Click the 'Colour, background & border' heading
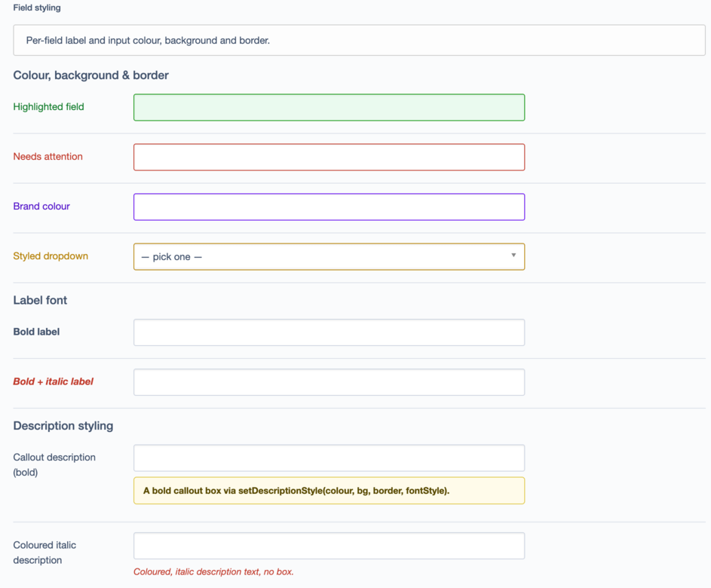This screenshot has width=711, height=588. coord(90,75)
